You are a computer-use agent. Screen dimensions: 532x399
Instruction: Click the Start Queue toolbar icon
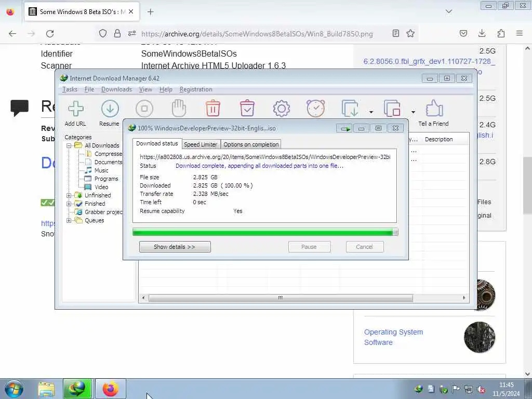click(x=350, y=109)
